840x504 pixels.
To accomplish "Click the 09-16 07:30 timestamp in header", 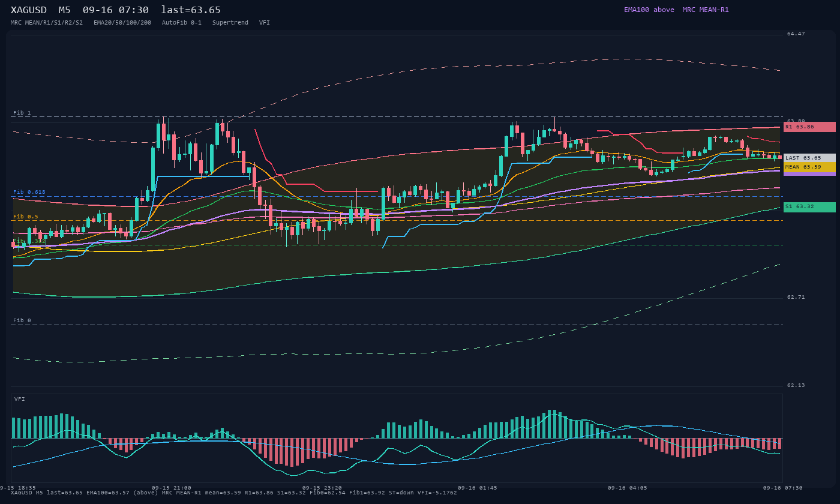I will (116, 10).
